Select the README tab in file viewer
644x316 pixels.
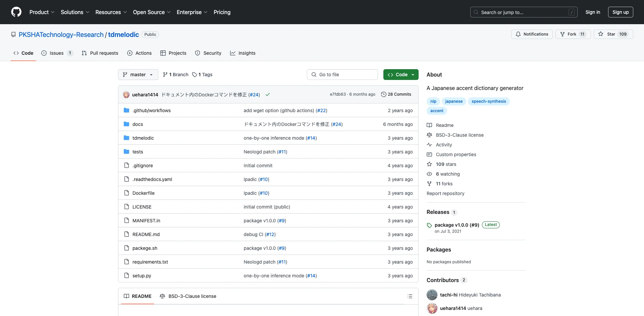tap(138, 296)
